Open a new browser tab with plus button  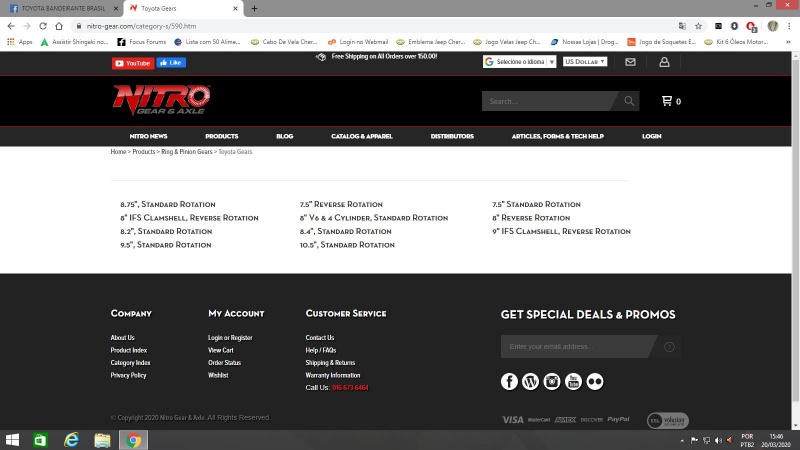coord(254,8)
